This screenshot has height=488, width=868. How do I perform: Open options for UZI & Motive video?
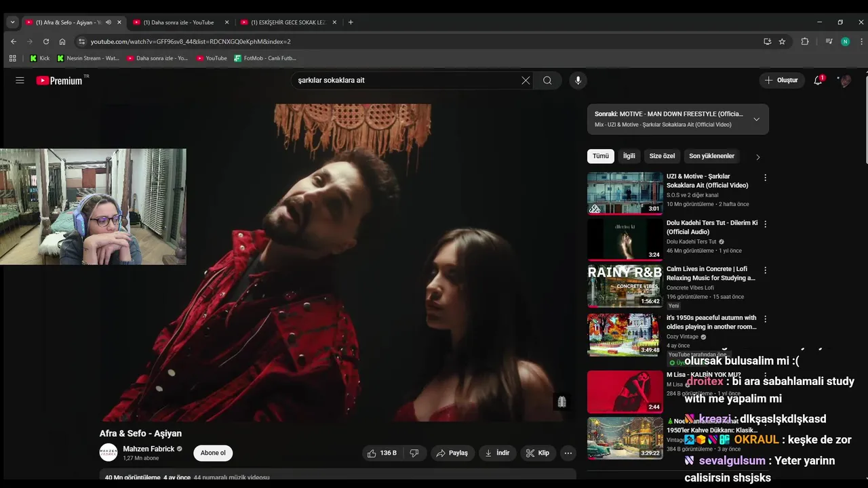(766, 178)
